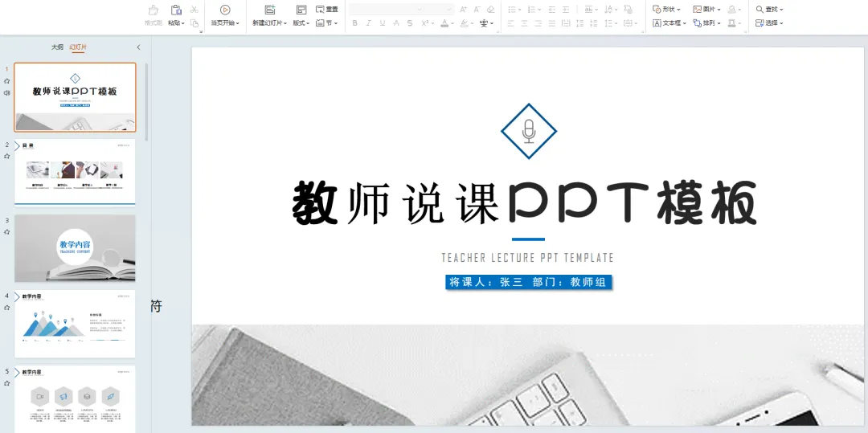The width and height of the screenshot is (868, 433).
Task: Click the Paste (粘贴) clipboard icon
Action: [x=176, y=10]
